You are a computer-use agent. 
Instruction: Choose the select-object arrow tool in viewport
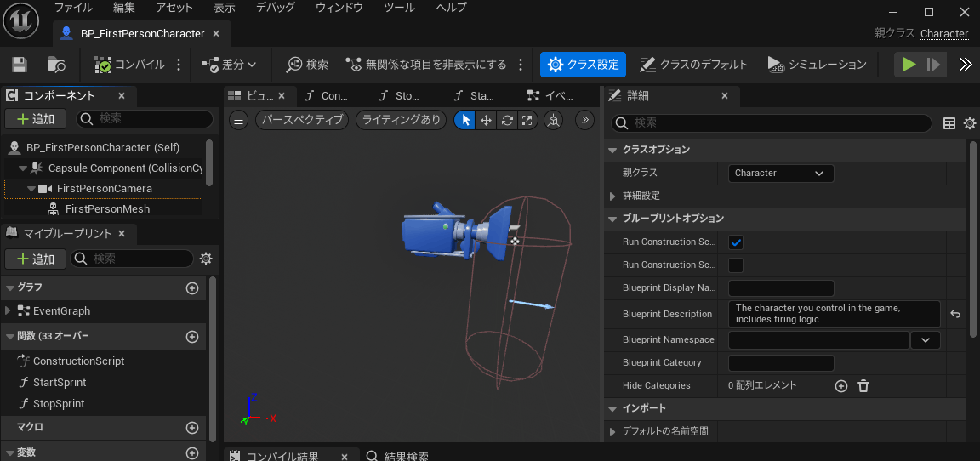coord(465,120)
